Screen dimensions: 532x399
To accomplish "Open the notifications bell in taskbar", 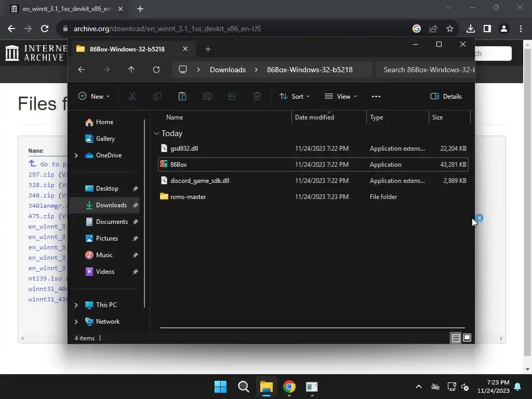I will (518, 387).
